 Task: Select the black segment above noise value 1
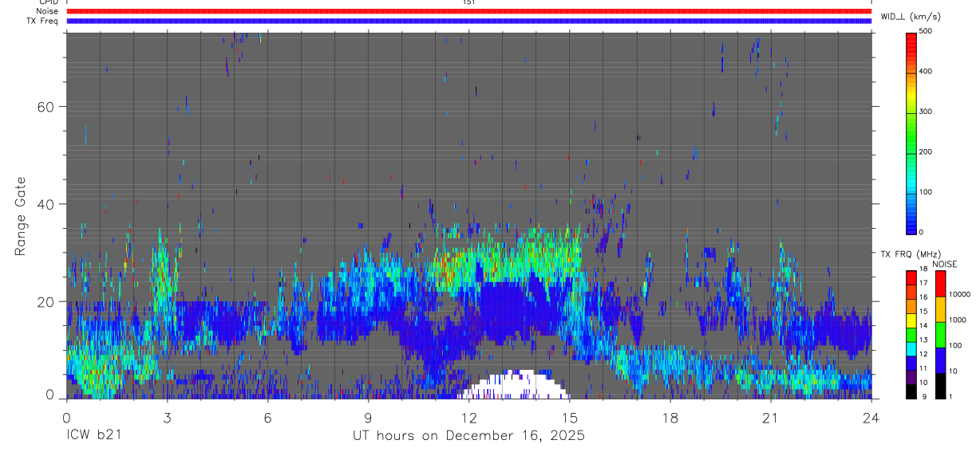tap(941, 386)
